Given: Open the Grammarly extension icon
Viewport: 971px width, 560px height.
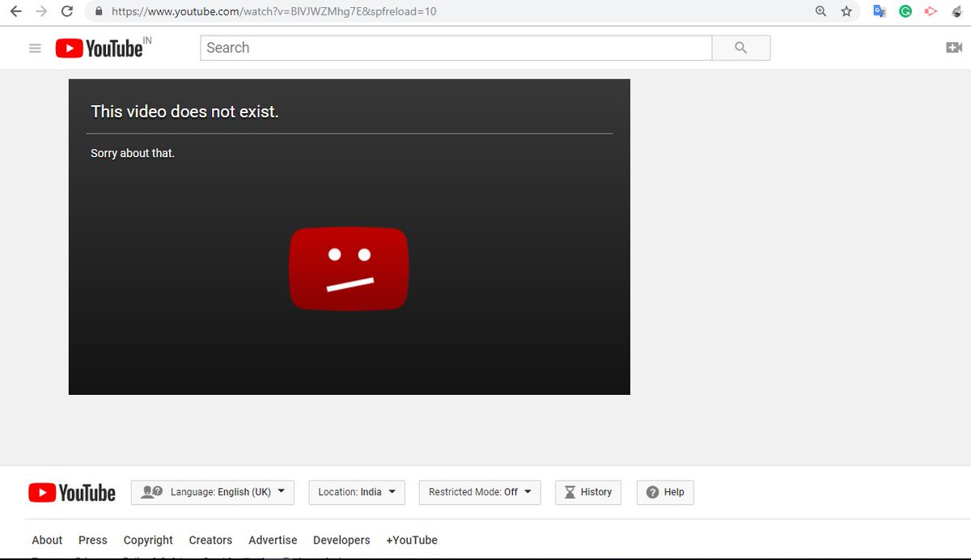Looking at the screenshot, I should pyautogui.click(x=905, y=11).
